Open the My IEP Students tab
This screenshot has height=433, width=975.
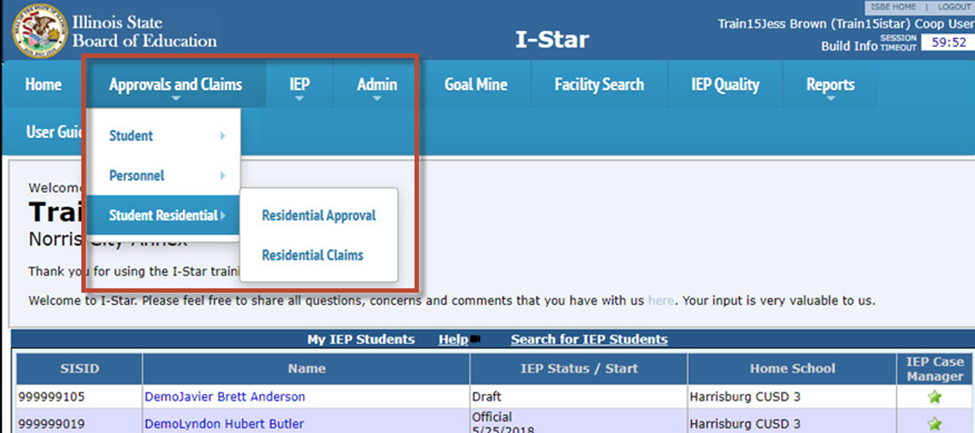361,340
